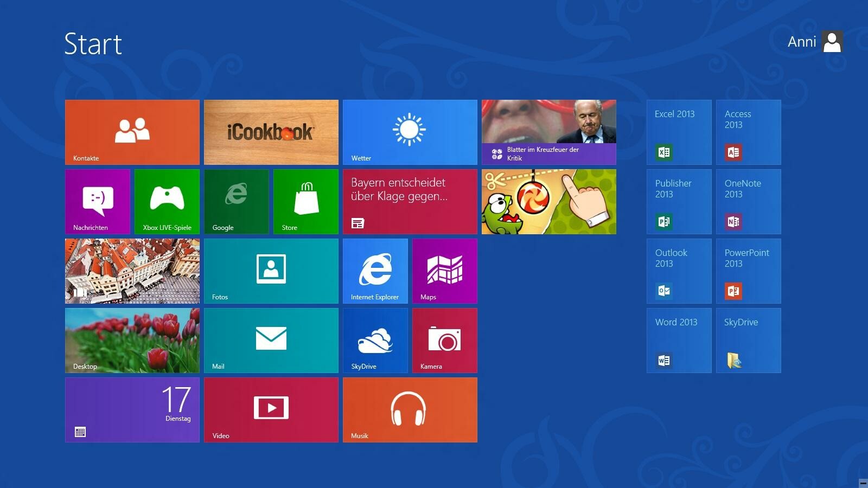Launch PowerPoint 2013
The height and width of the screenshot is (488, 868).
(x=748, y=271)
